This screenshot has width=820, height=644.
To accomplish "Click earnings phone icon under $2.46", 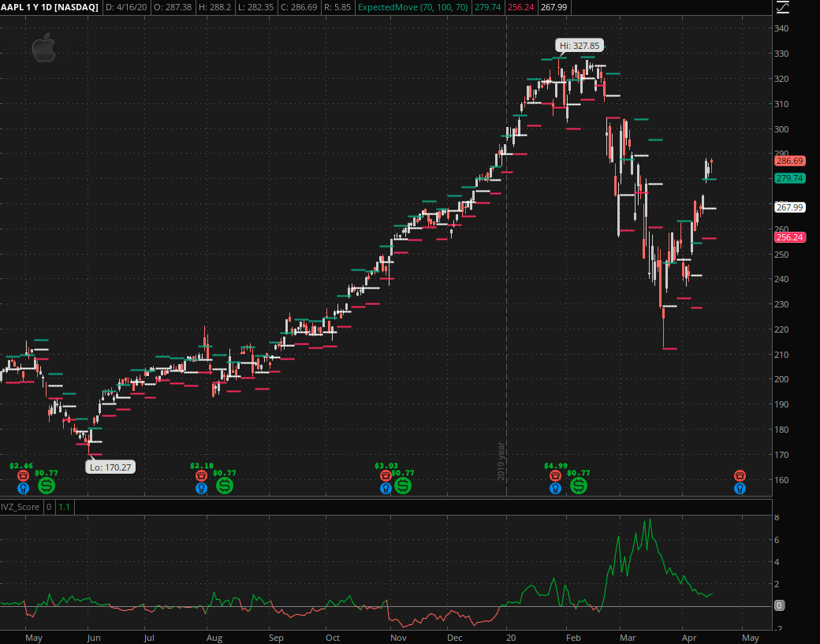I will 23,475.
